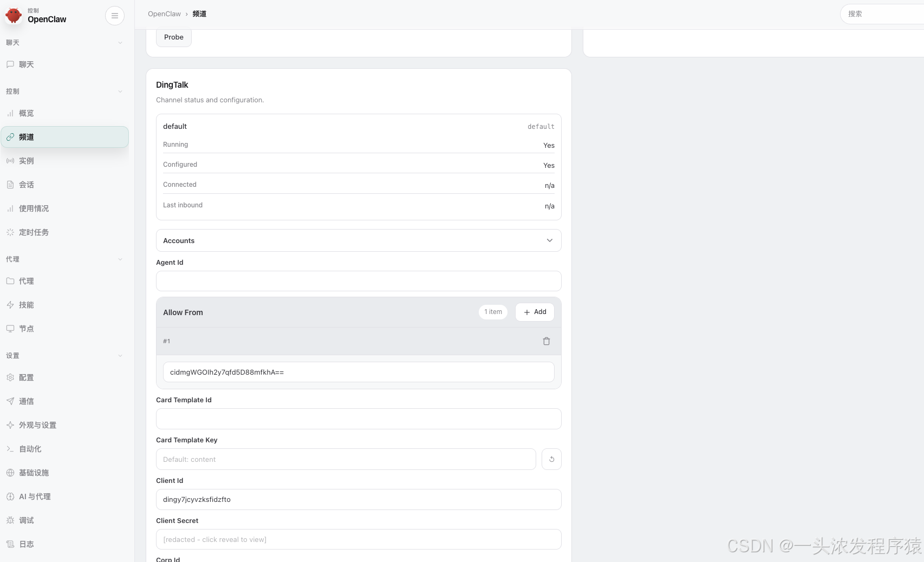Click the log icon beside 日志

tap(10, 544)
